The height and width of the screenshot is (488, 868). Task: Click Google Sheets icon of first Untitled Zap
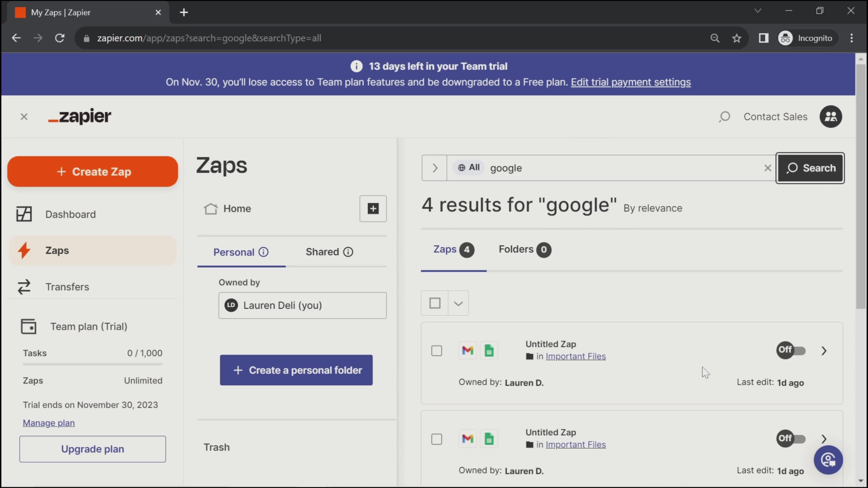(489, 351)
